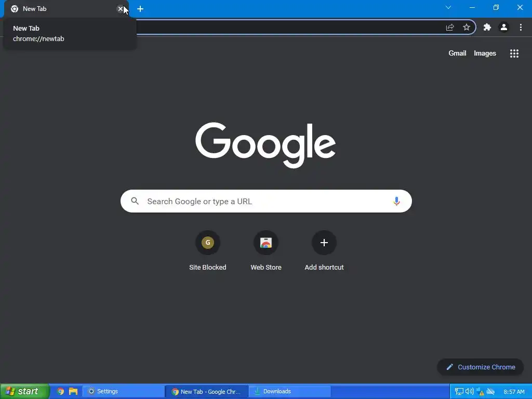
Task: Switch to Downloads taskbar window
Action: (x=289, y=392)
